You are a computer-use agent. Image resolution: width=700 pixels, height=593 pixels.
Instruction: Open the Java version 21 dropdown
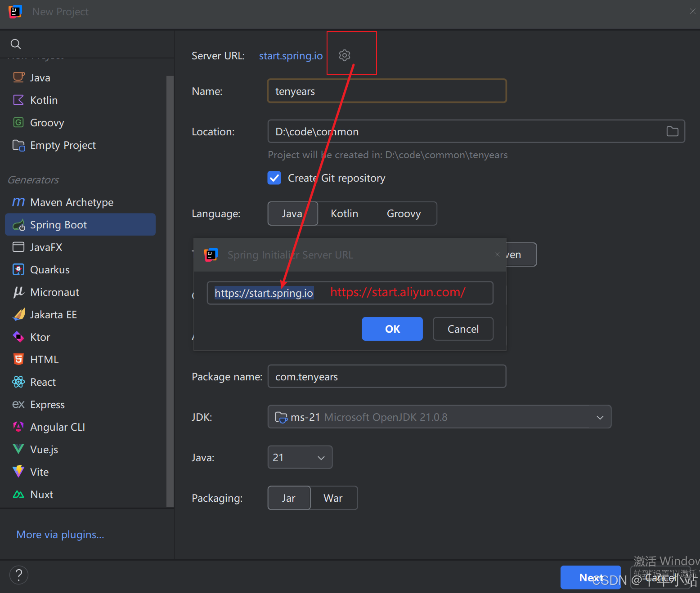coord(300,457)
